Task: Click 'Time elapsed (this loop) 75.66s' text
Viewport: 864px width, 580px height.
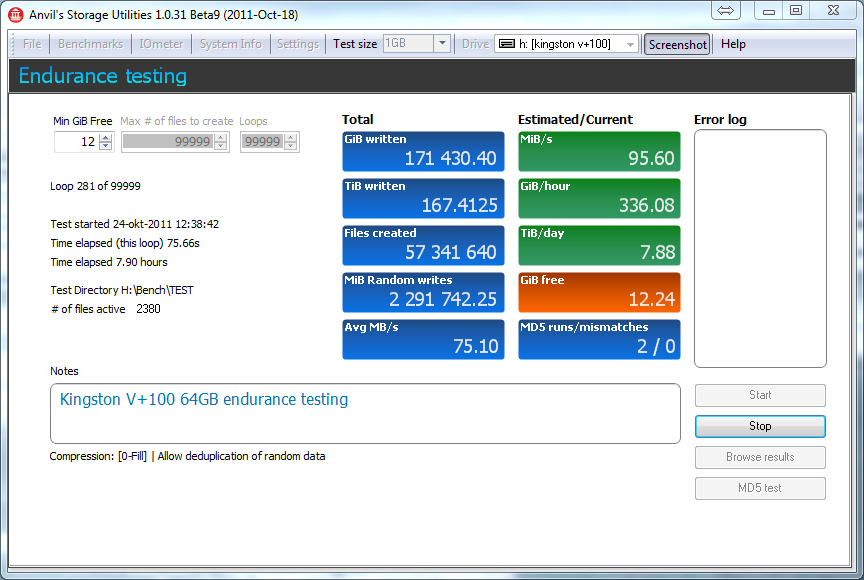Action: pyautogui.click(x=125, y=243)
